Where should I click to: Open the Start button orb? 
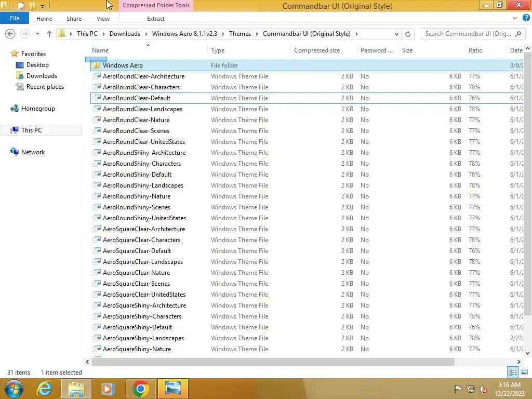pos(14,389)
